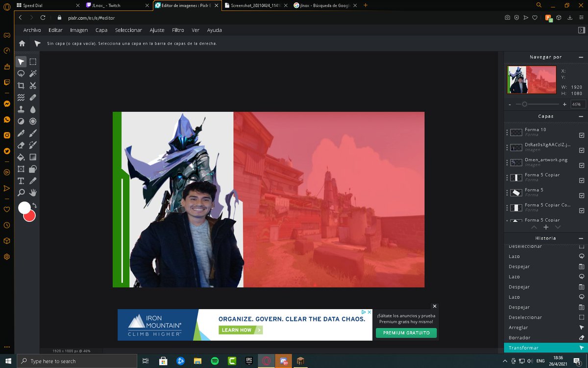Image resolution: width=588 pixels, height=368 pixels.
Task: Select the Text tool
Action: pos(21,181)
